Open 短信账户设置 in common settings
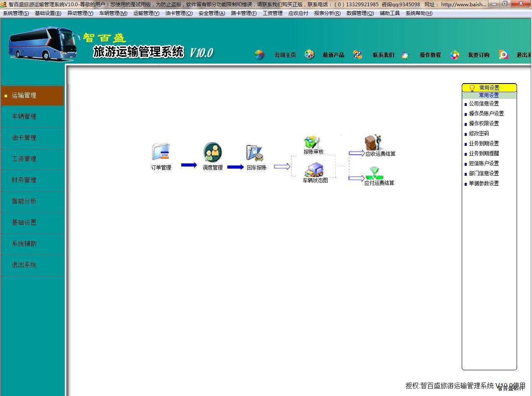The image size is (532, 396). [x=484, y=163]
